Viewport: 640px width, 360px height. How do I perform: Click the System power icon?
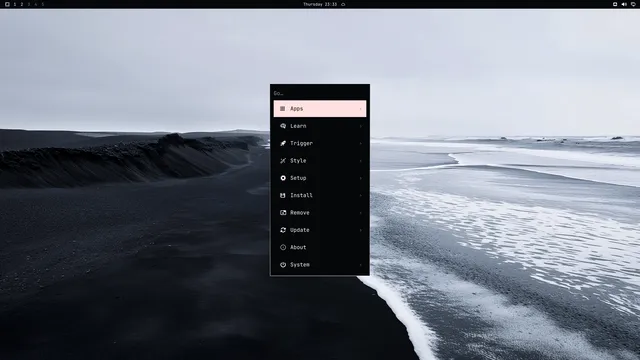click(x=282, y=265)
